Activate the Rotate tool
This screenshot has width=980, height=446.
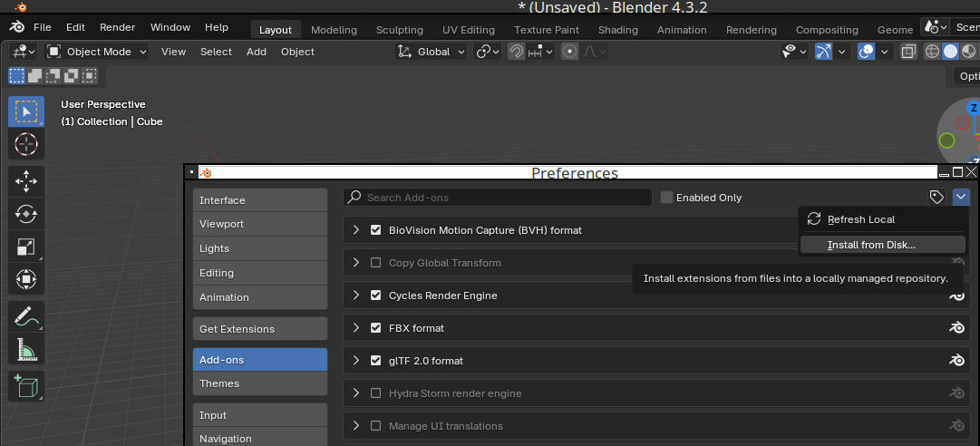point(26,214)
